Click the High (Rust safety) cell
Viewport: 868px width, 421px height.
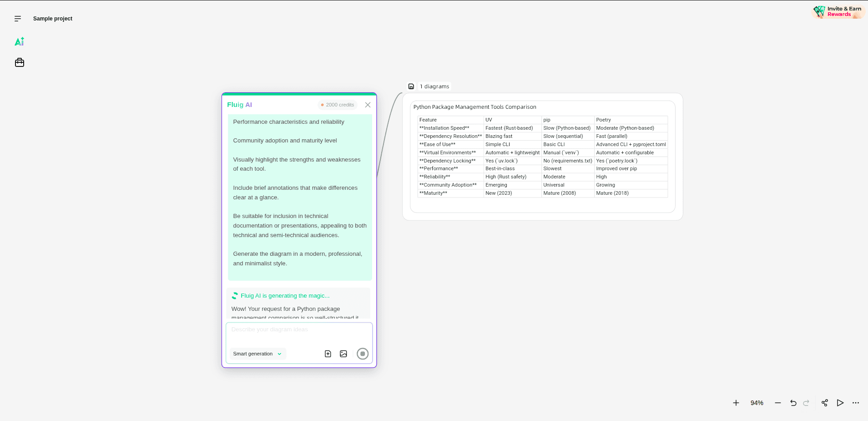click(512, 177)
